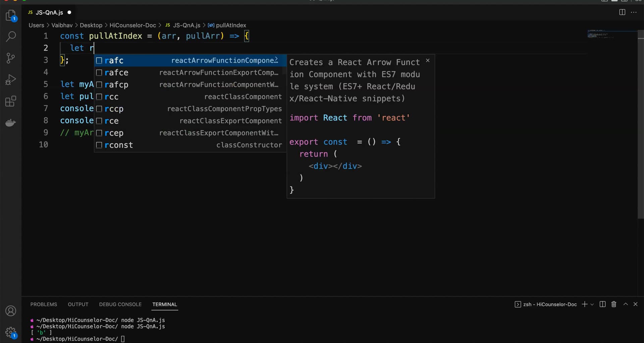Open the Accounts menu icon
Image resolution: width=644 pixels, height=343 pixels.
click(x=11, y=311)
